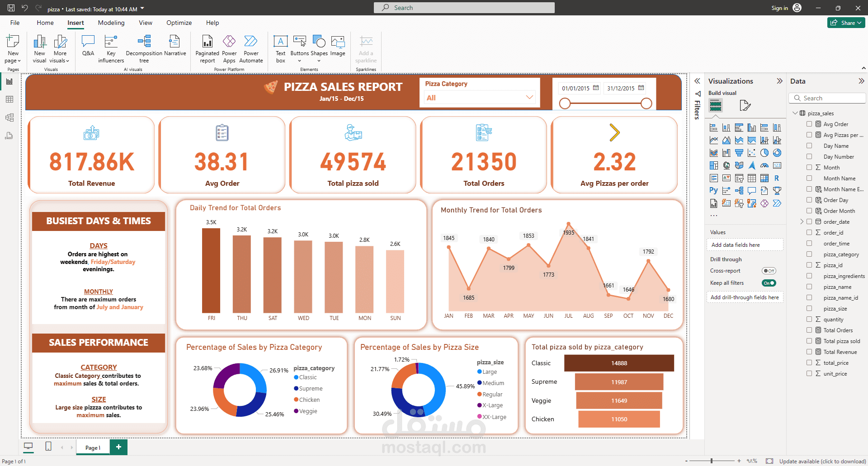Check the Avg Order field checkbox
The height and width of the screenshot is (466, 868).
coord(809,124)
